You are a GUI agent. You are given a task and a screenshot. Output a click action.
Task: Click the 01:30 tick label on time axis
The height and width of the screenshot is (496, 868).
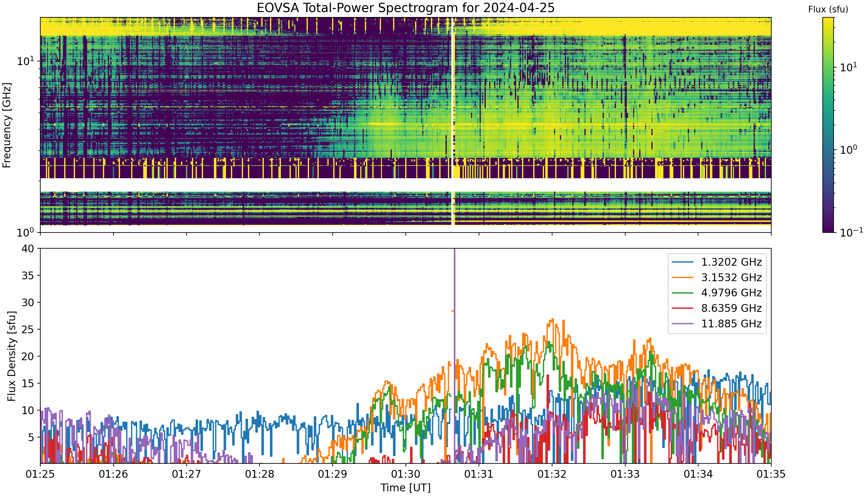tap(406, 474)
